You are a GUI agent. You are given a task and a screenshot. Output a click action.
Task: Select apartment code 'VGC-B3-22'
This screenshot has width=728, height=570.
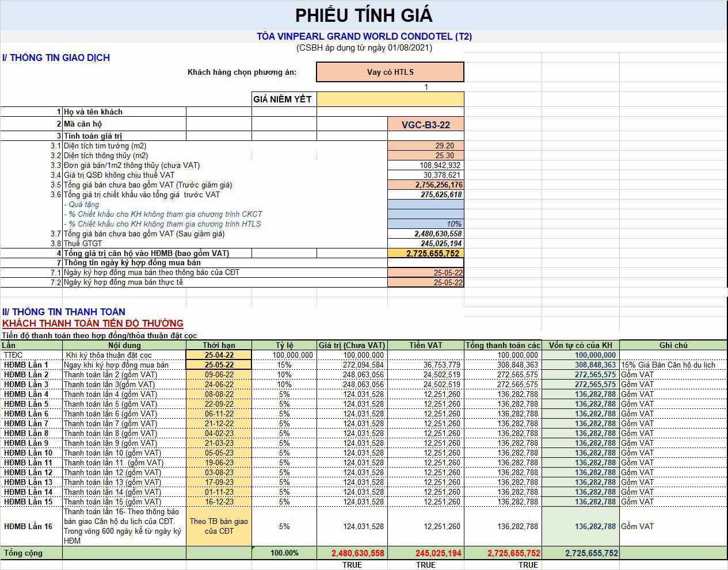[x=425, y=124]
